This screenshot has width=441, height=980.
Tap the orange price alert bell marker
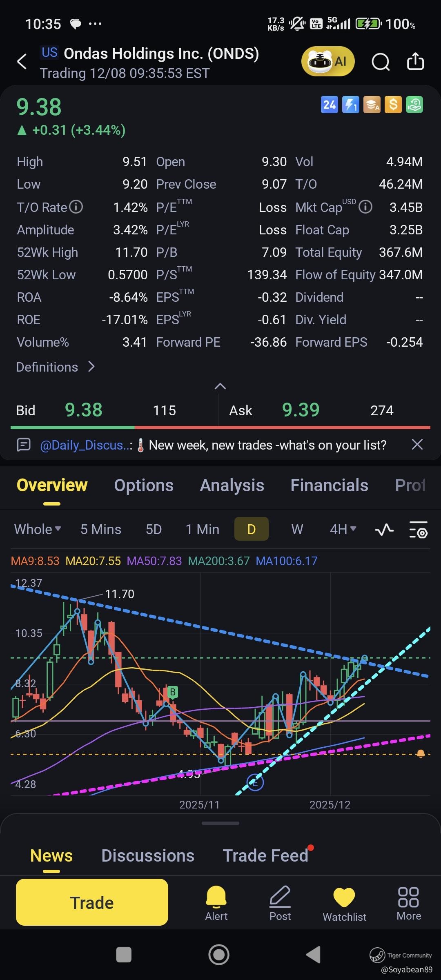(x=421, y=754)
